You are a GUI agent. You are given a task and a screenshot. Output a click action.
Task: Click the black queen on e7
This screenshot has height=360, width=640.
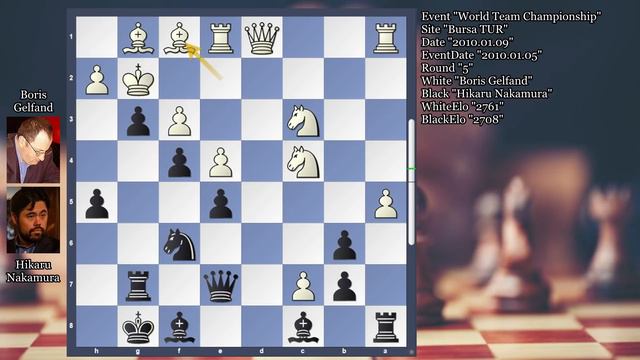click(220, 287)
